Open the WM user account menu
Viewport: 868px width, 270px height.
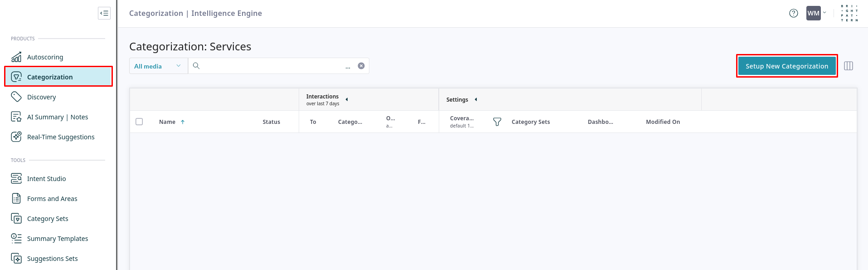point(816,13)
